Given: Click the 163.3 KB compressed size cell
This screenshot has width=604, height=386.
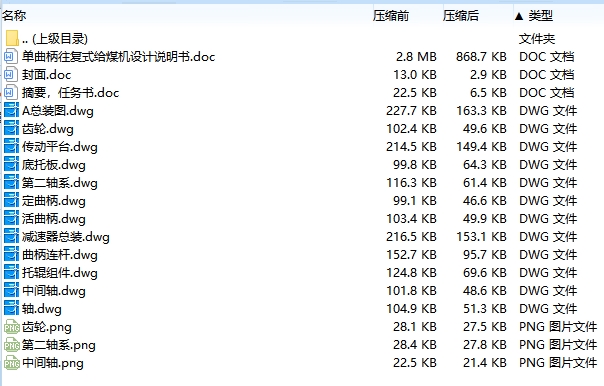Looking at the screenshot, I should pos(482,111).
